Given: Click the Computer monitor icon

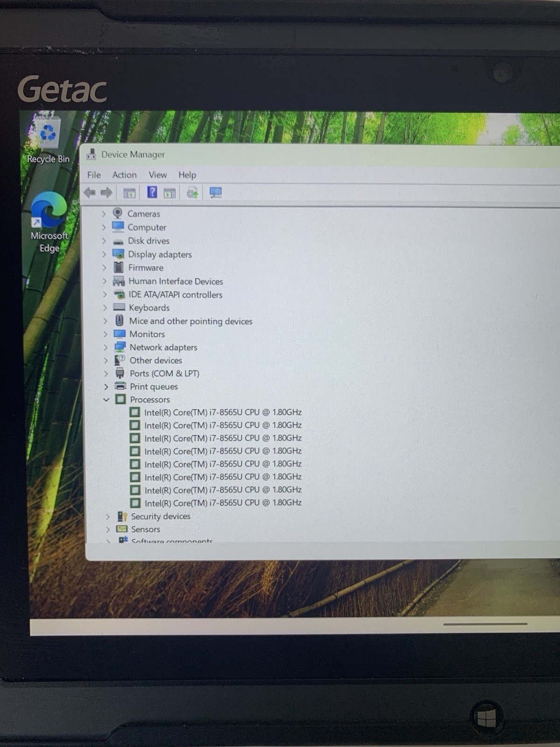Looking at the screenshot, I should tap(118, 227).
